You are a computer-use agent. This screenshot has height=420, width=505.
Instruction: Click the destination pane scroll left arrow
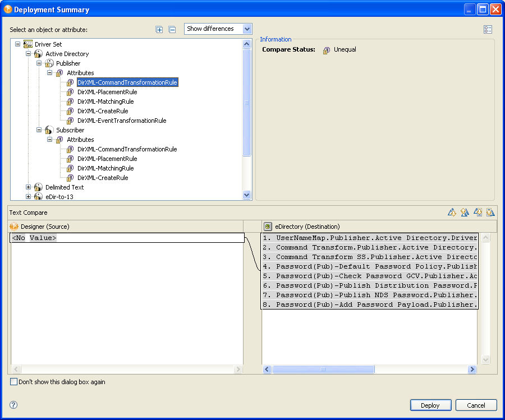(x=267, y=369)
